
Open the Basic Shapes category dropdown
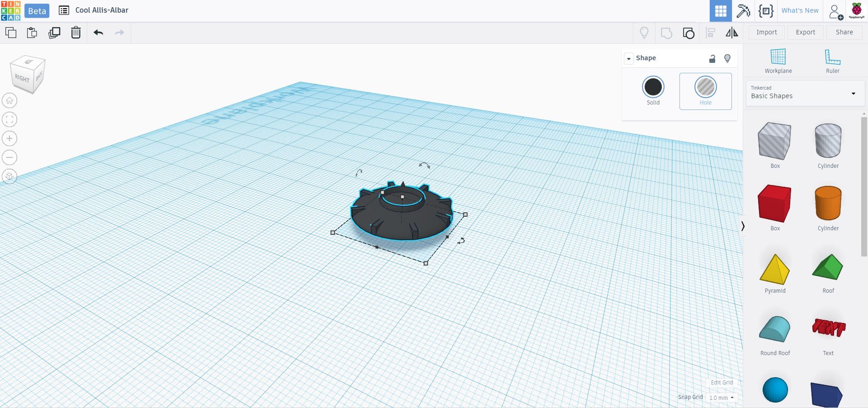(805, 93)
